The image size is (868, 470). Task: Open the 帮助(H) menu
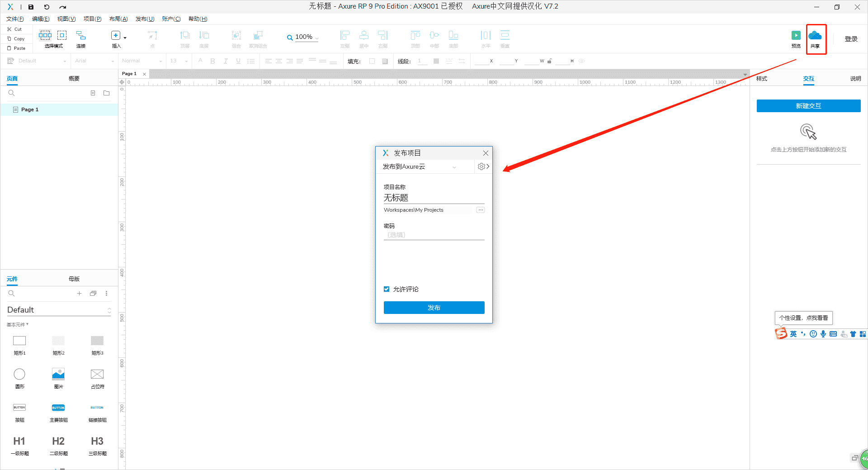[x=198, y=19]
